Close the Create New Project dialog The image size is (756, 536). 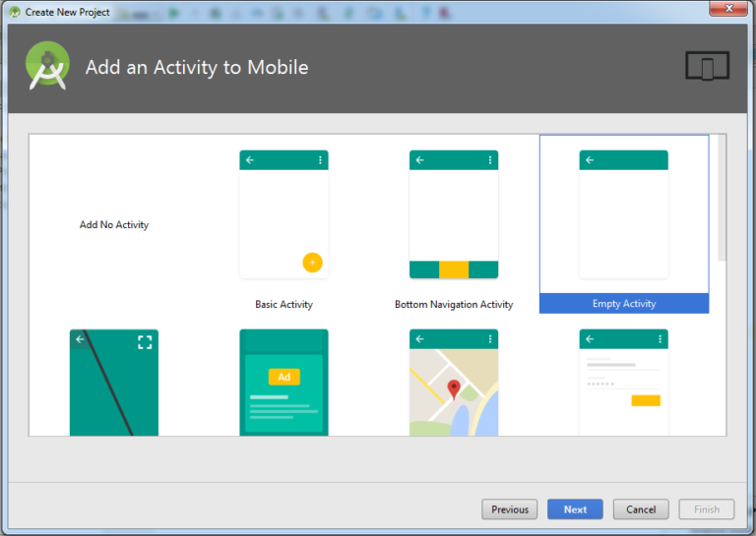[x=726, y=11]
